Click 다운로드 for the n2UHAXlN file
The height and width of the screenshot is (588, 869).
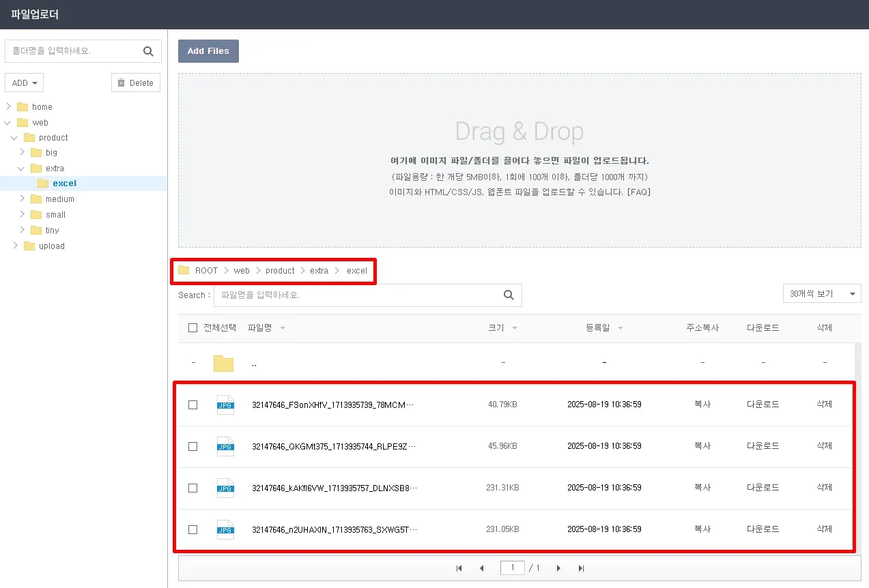tap(763, 529)
